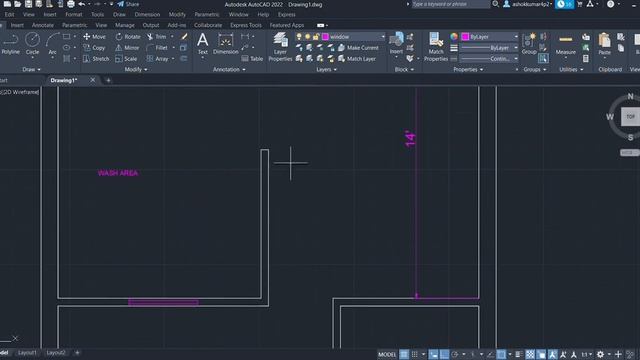Click the Group tool
This screenshot has width=640, height=360.
(x=529, y=44)
